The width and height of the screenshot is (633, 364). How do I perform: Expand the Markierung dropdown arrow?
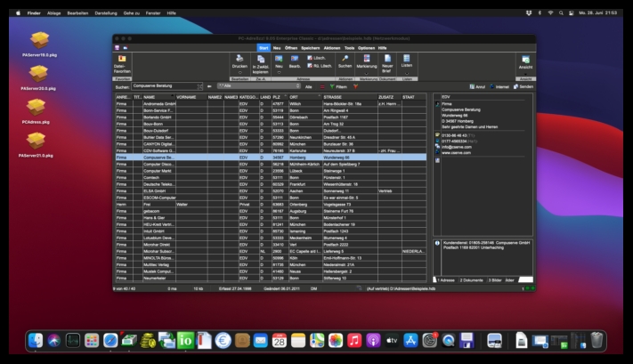[367, 74]
